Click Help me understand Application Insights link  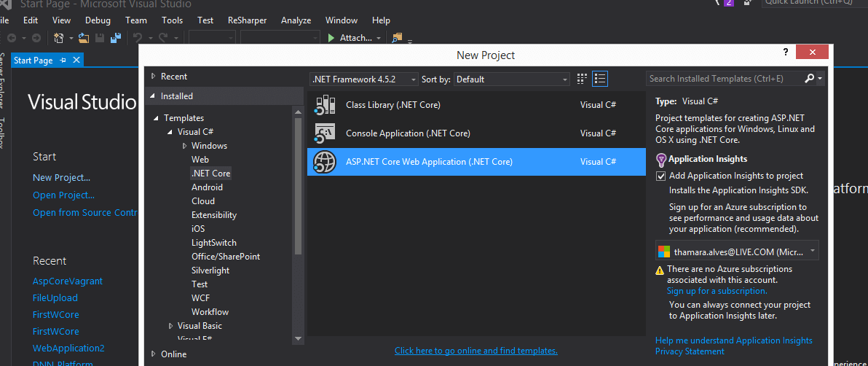(x=734, y=340)
